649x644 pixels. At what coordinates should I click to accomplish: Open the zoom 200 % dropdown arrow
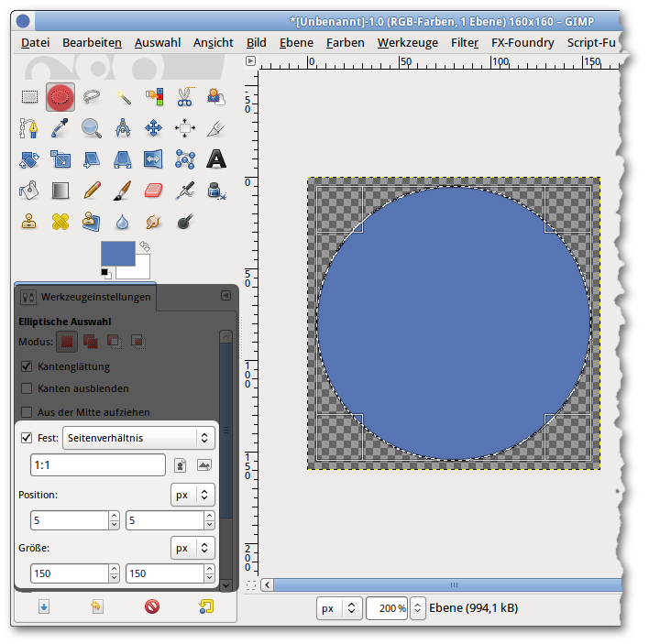pyautogui.click(x=418, y=608)
